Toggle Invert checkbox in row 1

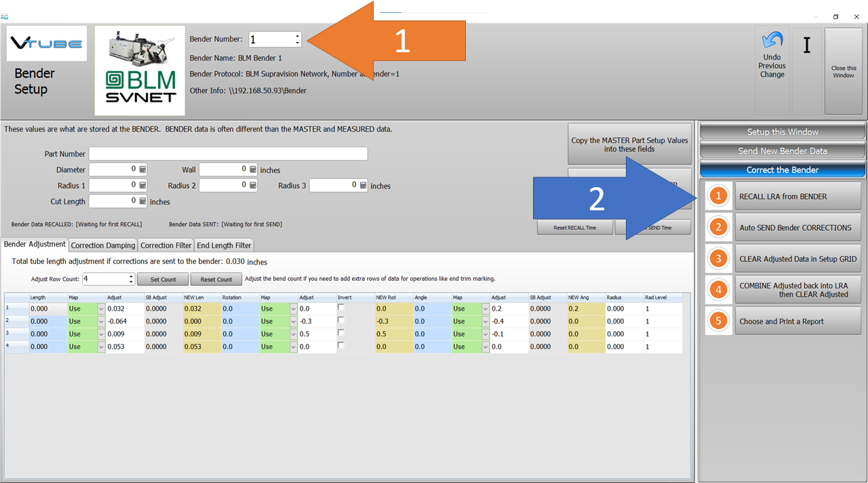click(x=341, y=307)
